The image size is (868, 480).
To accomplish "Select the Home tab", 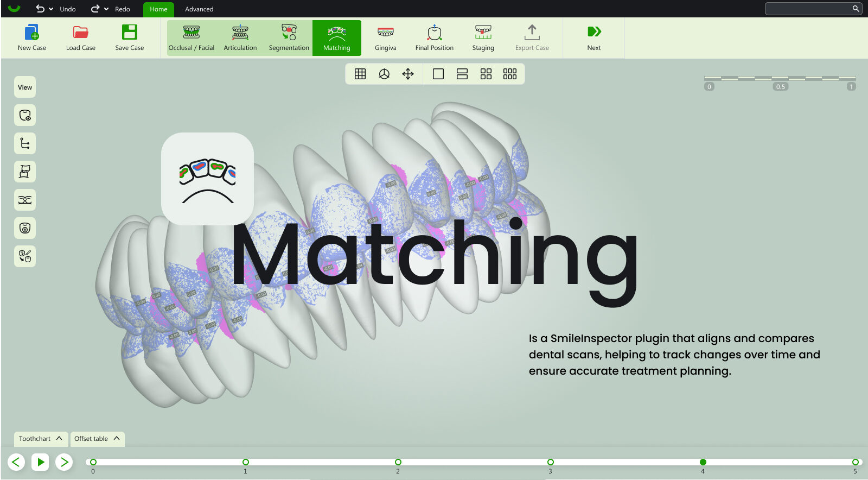I will pyautogui.click(x=158, y=9).
